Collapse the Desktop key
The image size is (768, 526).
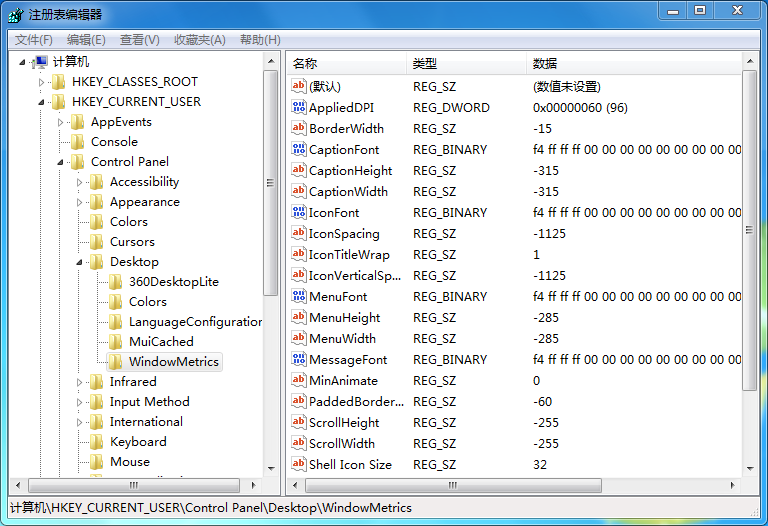coord(79,262)
